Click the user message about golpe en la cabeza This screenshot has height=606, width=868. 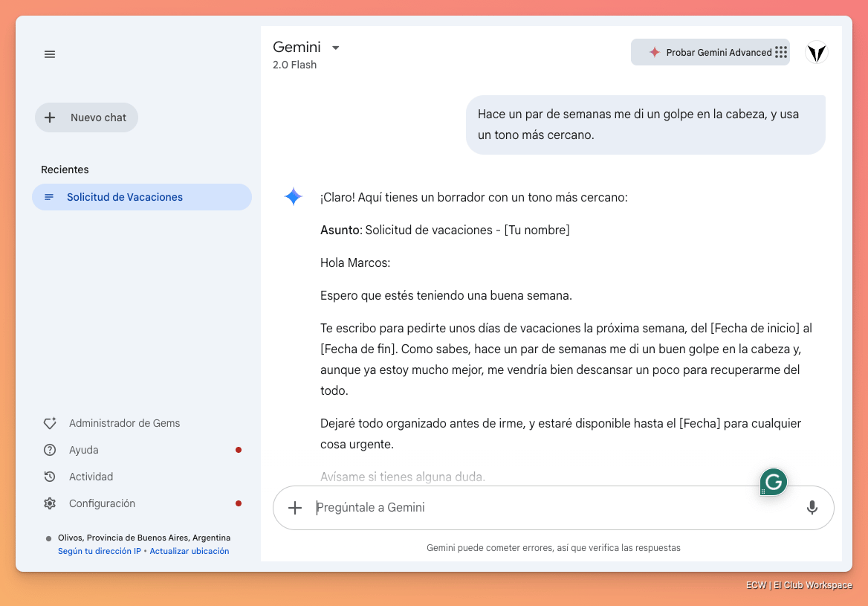point(646,125)
